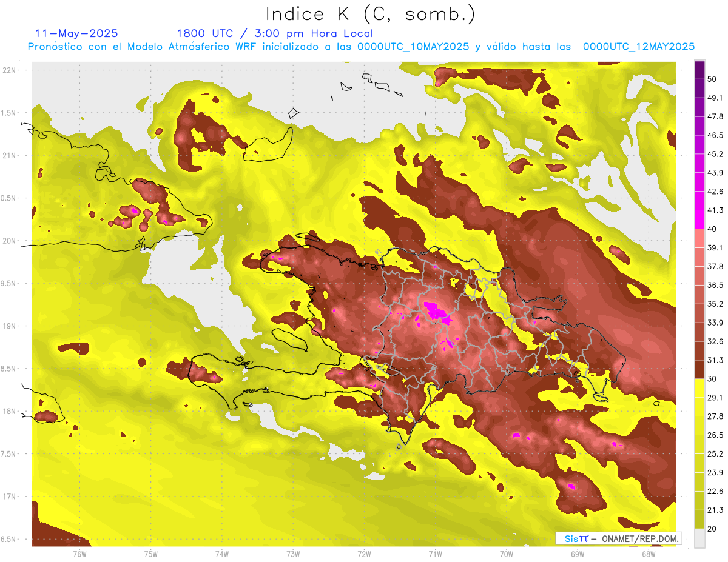Click the colorbar value "25.2"
The image size is (728, 562).
click(x=715, y=454)
